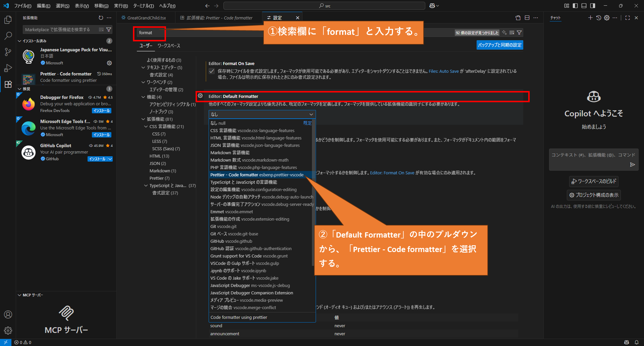Collapse the MCP サーバー section
The image size is (644, 346).
30,295
